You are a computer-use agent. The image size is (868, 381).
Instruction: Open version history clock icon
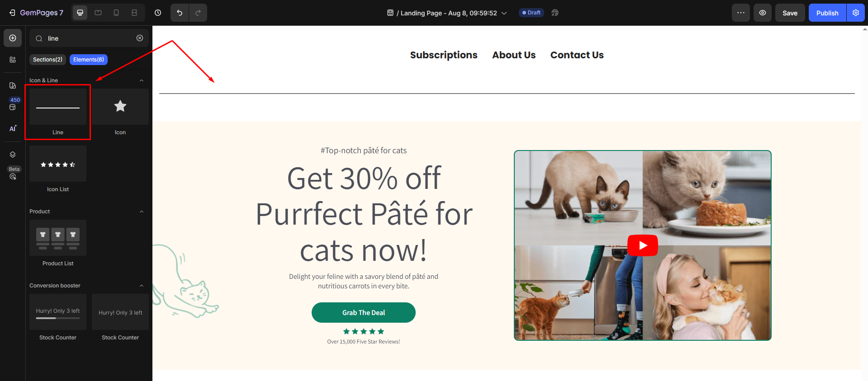pos(158,13)
